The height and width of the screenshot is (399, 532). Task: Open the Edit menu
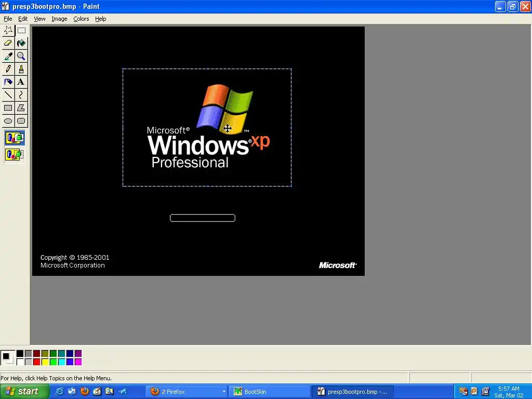click(23, 19)
